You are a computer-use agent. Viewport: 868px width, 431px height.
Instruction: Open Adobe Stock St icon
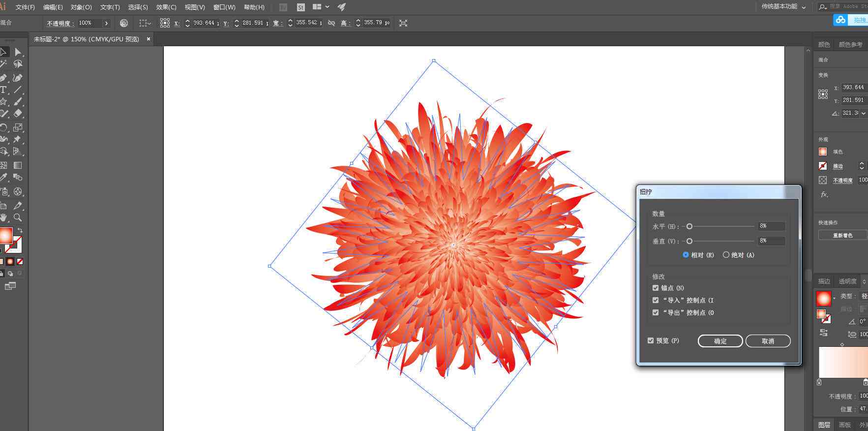click(x=300, y=7)
